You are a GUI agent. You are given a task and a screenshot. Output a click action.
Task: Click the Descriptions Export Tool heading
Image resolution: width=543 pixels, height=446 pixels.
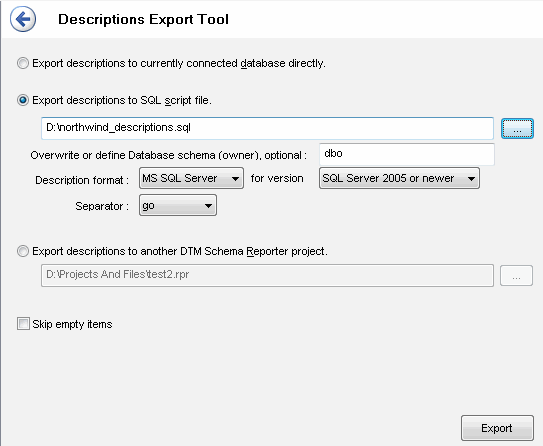click(143, 19)
